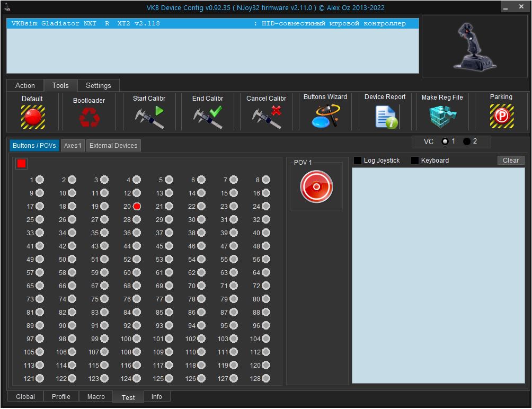The width and height of the screenshot is (532, 409).
Task: Click the Default red button icon
Action: point(32,117)
